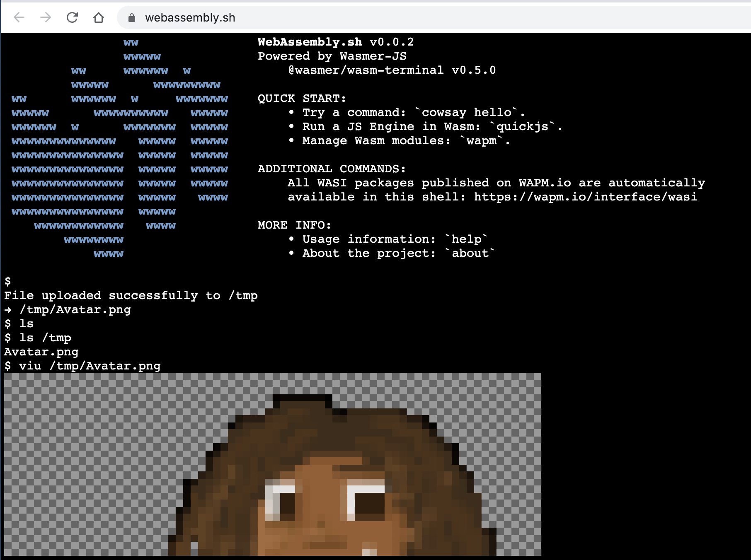Click the viu /tmp/Avatar.png command line
Image resolution: width=751 pixels, height=560 pixels.
click(x=83, y=366)
